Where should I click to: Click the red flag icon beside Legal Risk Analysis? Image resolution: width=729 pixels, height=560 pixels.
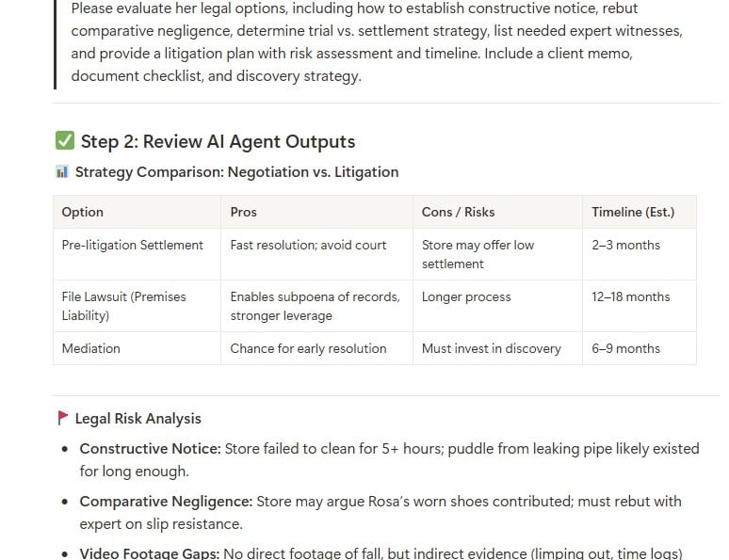coord(63,418)
